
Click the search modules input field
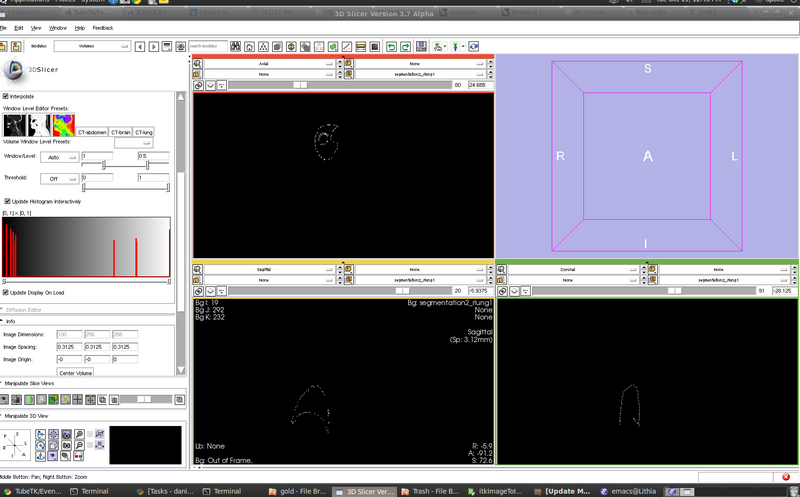coord(208,46)
